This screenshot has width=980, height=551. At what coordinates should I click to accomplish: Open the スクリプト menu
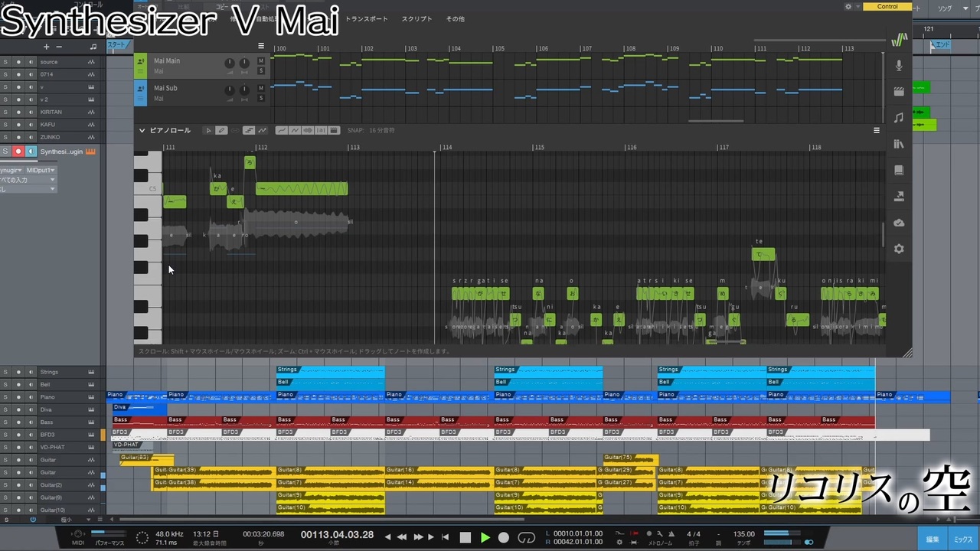(x=416, y=18)
